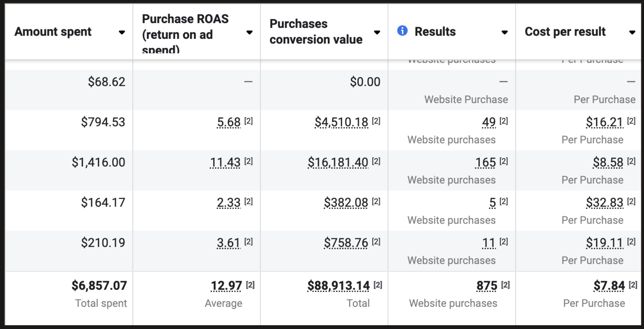644x329 pixels.
Task: Click $4,510.18 conversion value
Action: point(341,122)
